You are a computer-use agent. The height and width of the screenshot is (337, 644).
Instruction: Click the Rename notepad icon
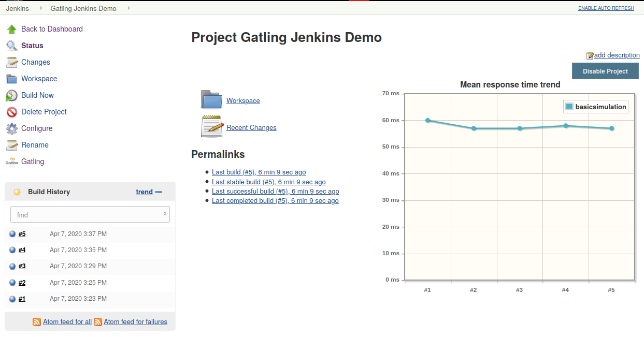(12, 145)
